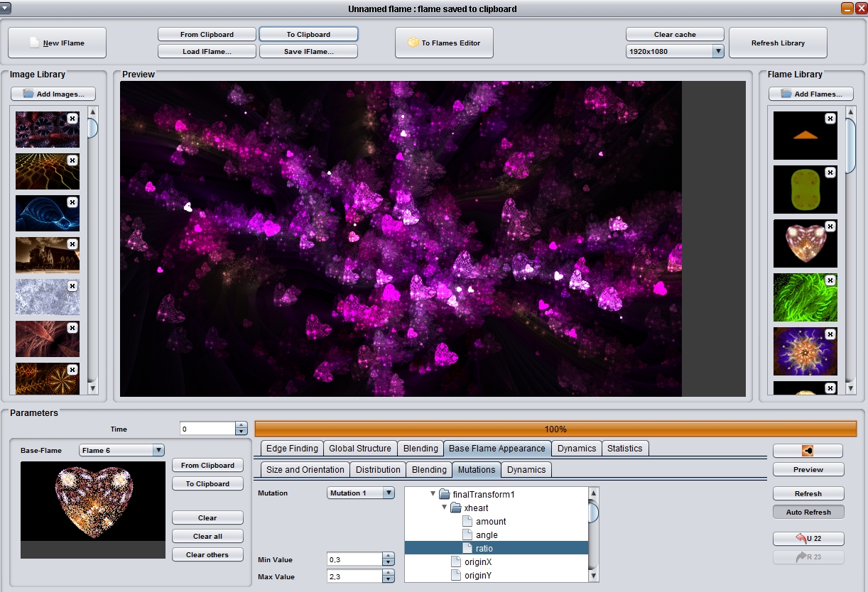Remove the blue swirl image from Image Library

click(x=72, y=202)
